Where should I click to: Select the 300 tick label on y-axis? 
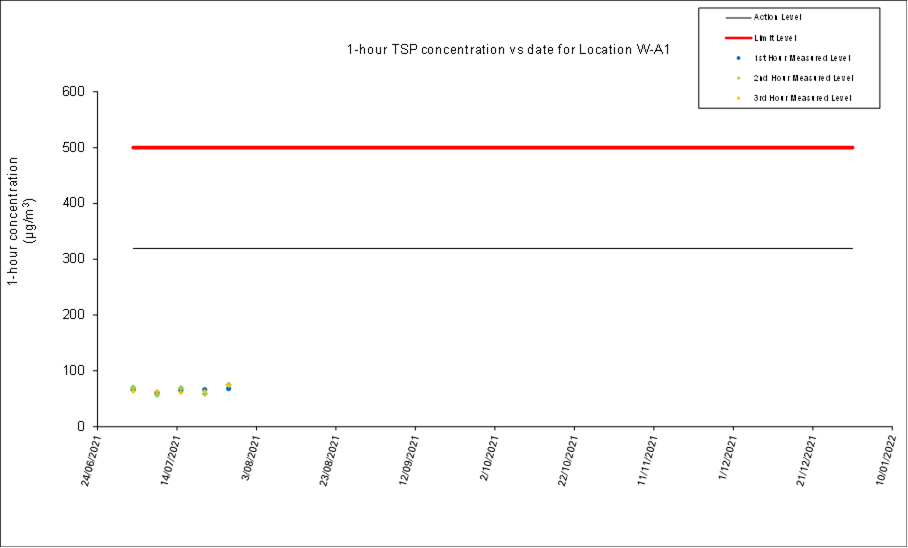pos(77,259)
